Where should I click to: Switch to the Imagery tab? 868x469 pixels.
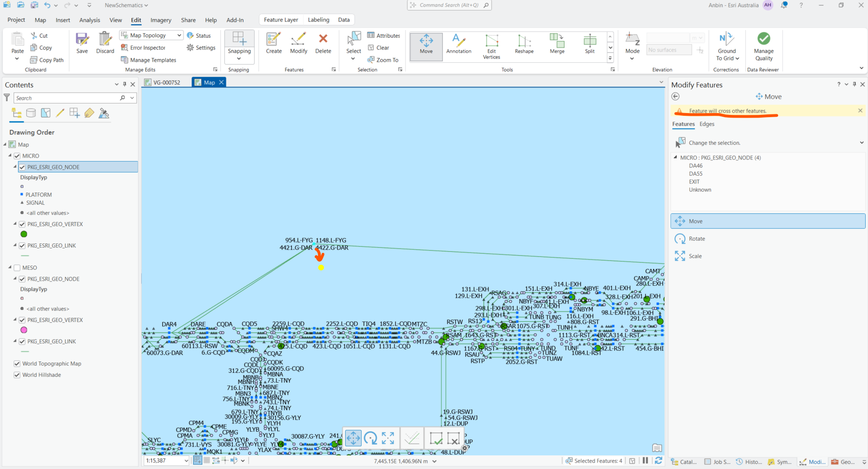click(x=161, y=20)
